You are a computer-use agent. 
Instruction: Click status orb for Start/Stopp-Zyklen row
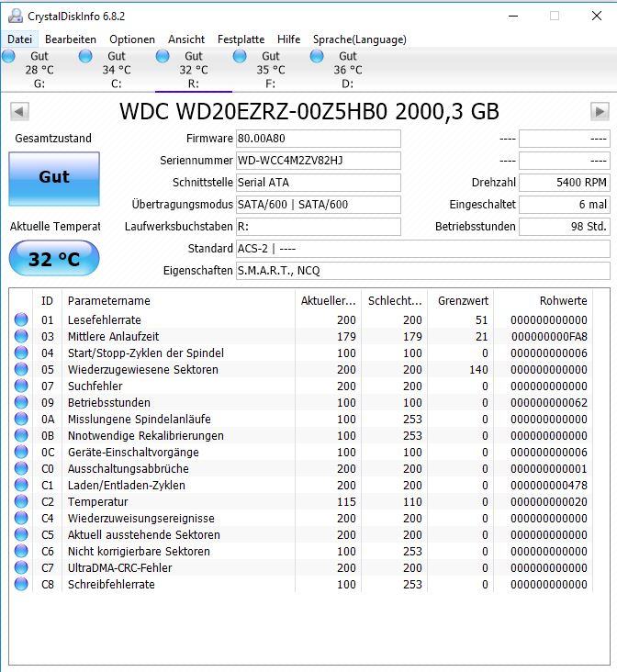click(21, 353)
